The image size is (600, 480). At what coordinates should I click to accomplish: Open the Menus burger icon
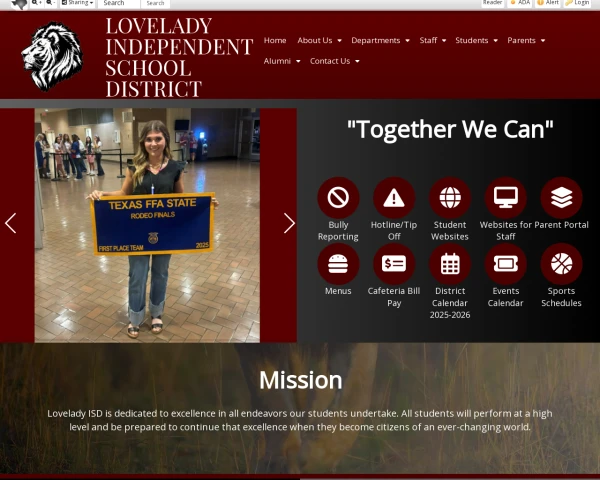coord(338,264)
